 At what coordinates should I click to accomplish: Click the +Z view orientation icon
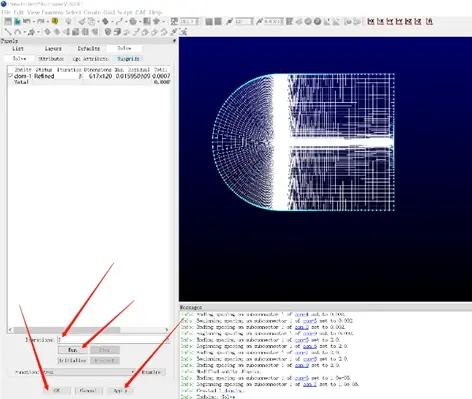pyautogui.click(x=408, y=21)
